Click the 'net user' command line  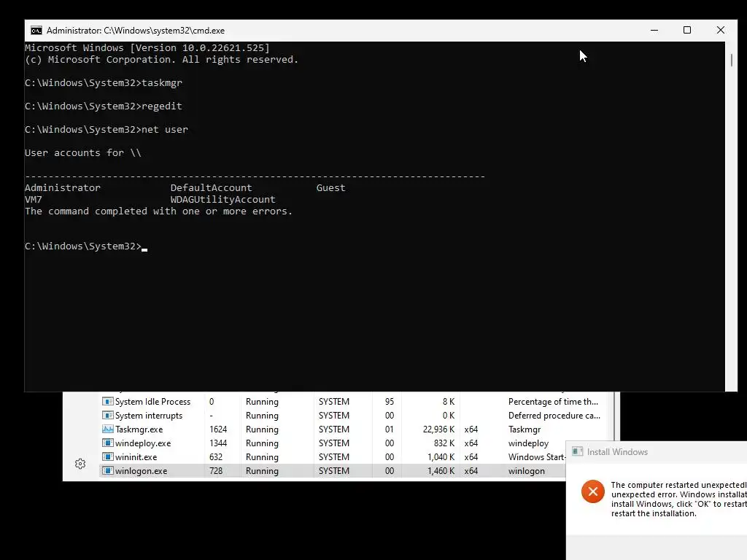[107, 130]
